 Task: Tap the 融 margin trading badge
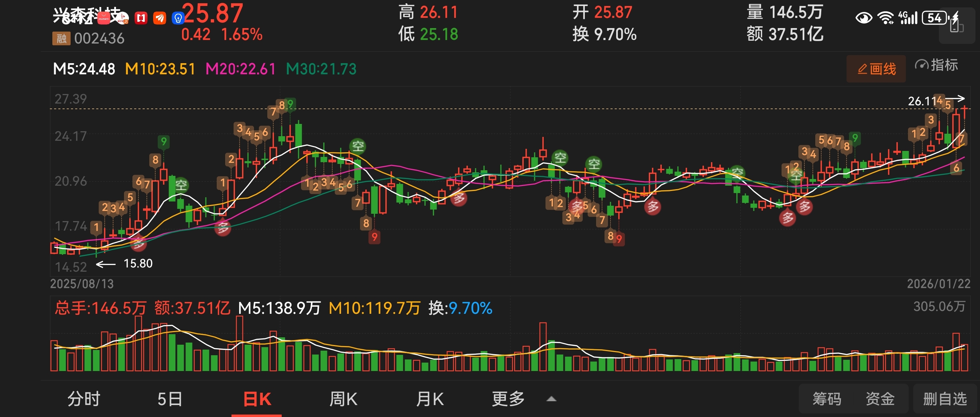tap(61, 38)
